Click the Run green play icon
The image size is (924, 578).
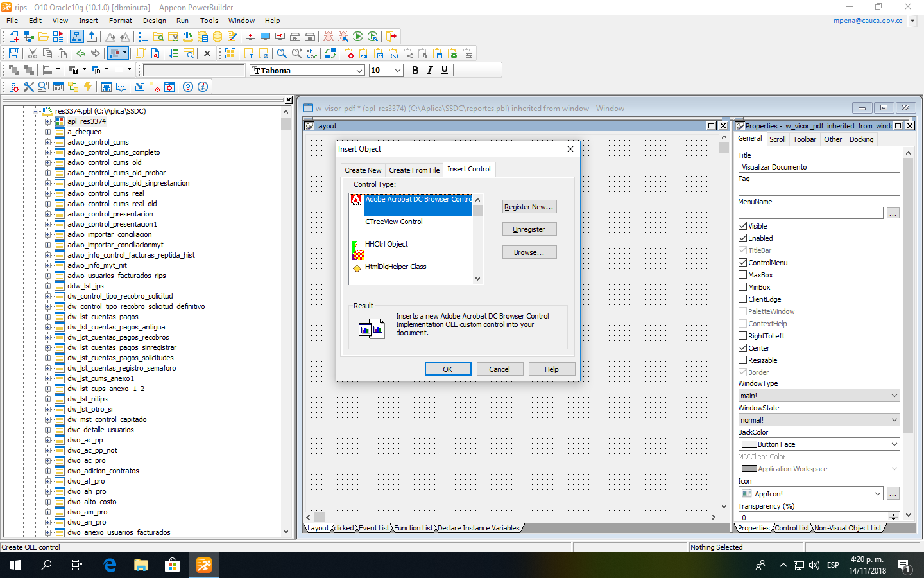coord(357,37)
